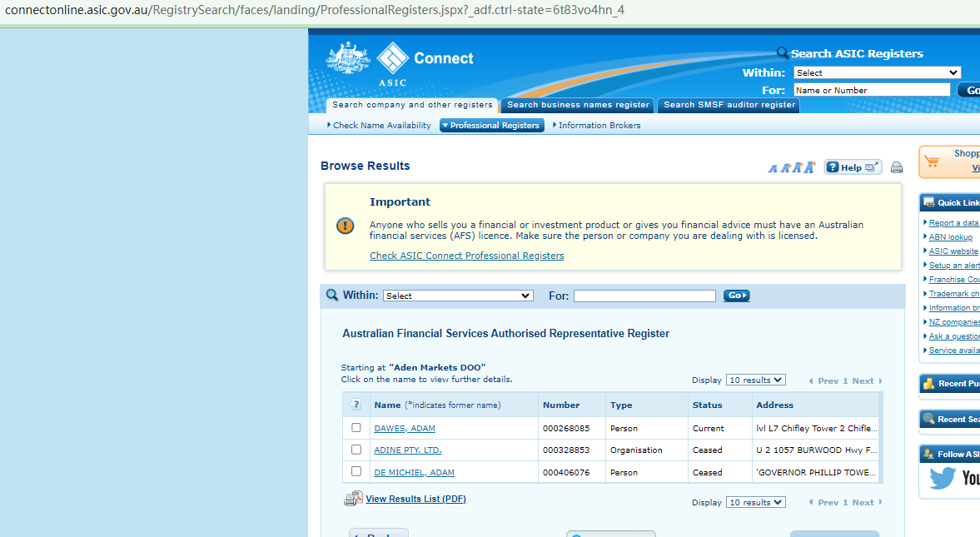Open the DE MICHIEL, ADAM record link
The height and width of the screenshot is (537, 980).
(x=414, y=473)
